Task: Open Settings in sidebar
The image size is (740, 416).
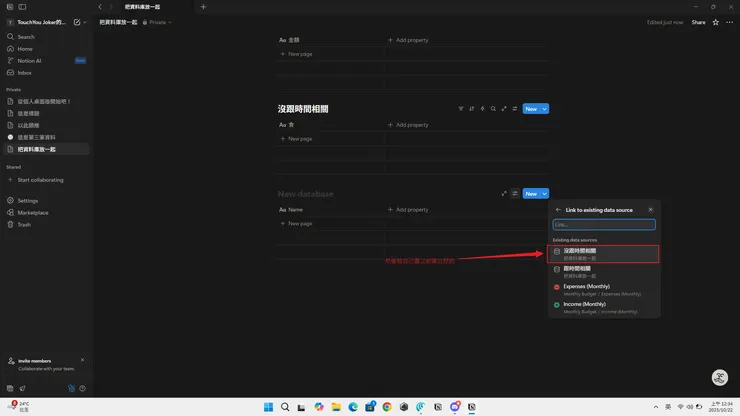Action: coord(46,201)
